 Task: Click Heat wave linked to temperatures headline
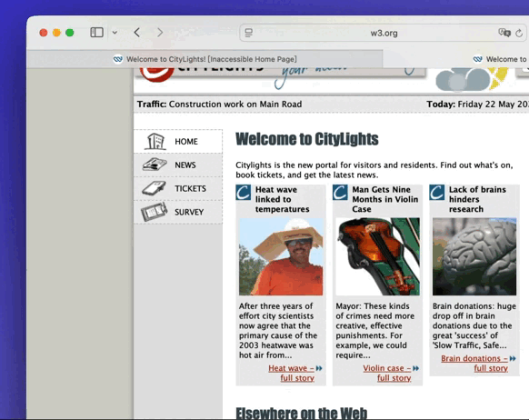283,199
